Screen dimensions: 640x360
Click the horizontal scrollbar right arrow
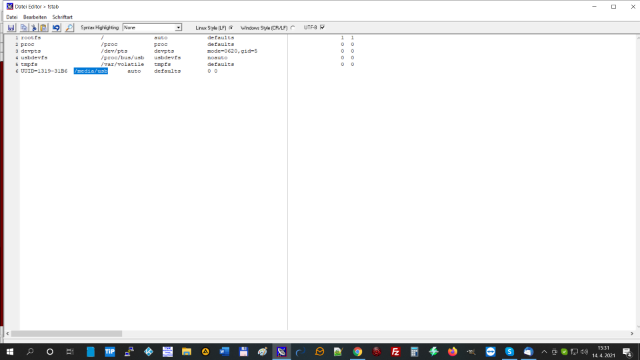(632, 333)
